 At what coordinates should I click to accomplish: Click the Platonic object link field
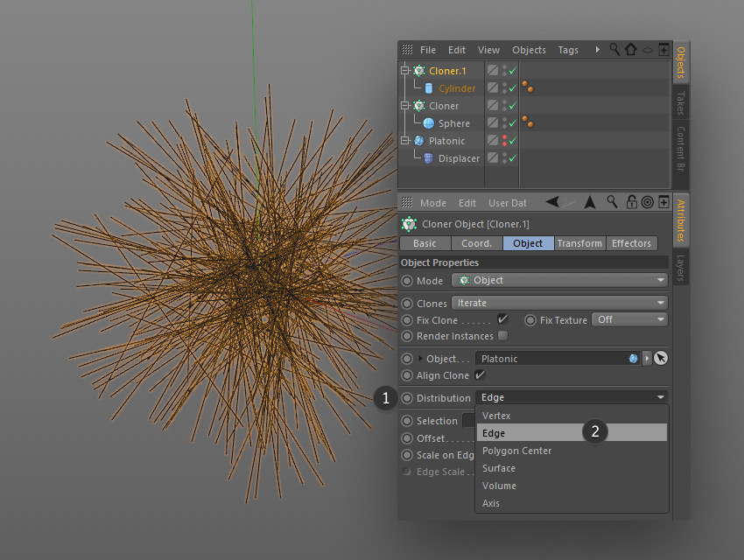click(x=558, y=359)
